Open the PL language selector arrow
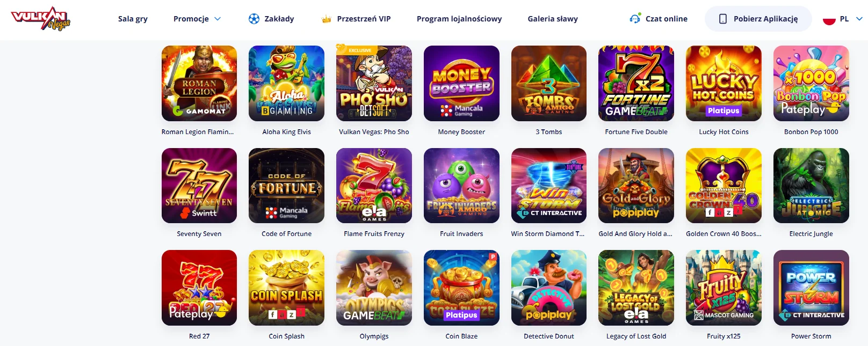Screen dimensions: 868x346 (x=859, y=19)
